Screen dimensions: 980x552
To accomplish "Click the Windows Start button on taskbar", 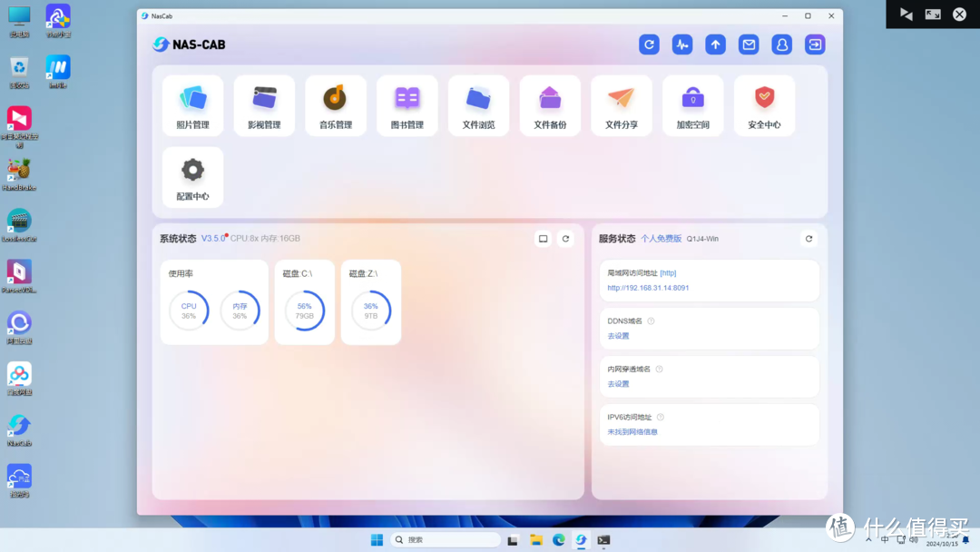I will (377, 540).
